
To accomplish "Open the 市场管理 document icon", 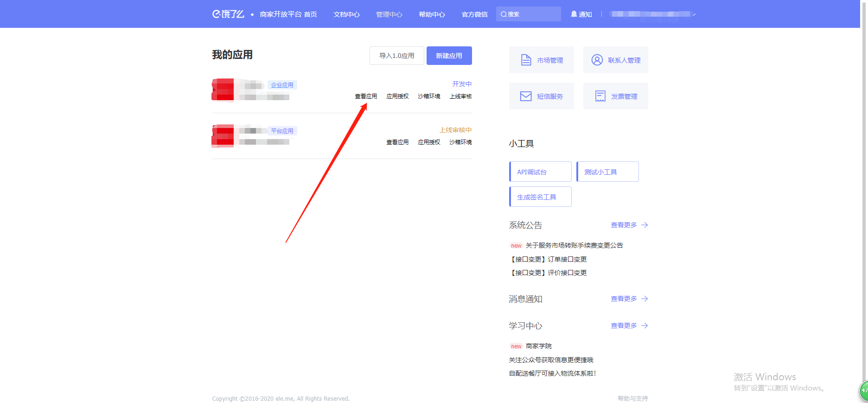I will coord(526,60).
